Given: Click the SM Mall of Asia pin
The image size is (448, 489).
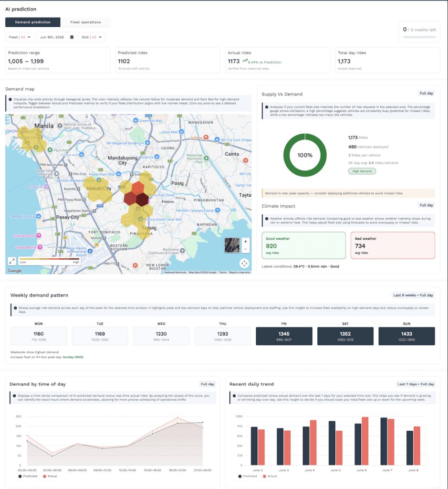Looking at the screenshot, I should coord(39,216).
